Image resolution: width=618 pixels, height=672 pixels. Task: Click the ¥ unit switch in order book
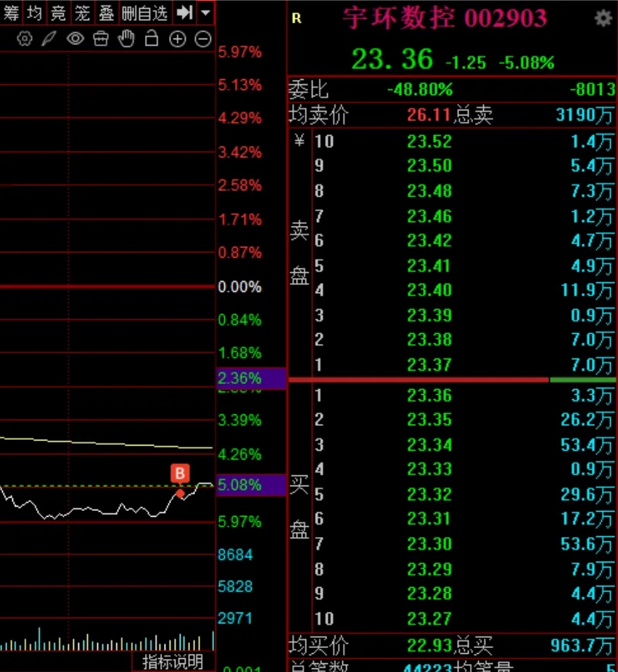(298, 142)
